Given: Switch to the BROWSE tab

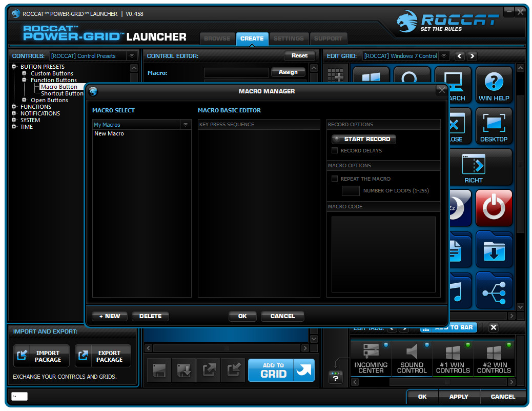Looking at the screenshot, I should tap(217, 38).
